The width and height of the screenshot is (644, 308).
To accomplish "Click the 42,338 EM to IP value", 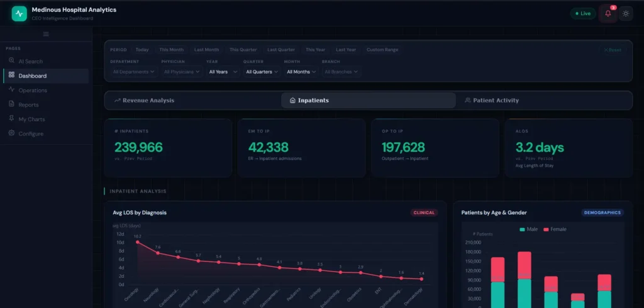I will 268,147.
